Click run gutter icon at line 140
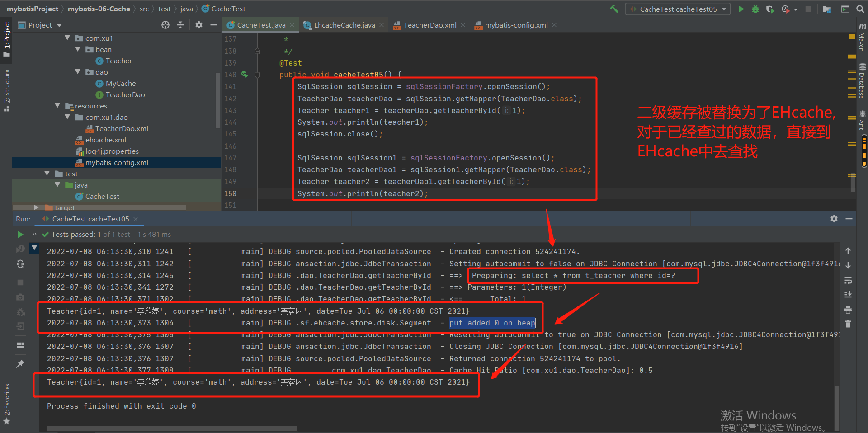The image size is (868, 433). [245, 74]
